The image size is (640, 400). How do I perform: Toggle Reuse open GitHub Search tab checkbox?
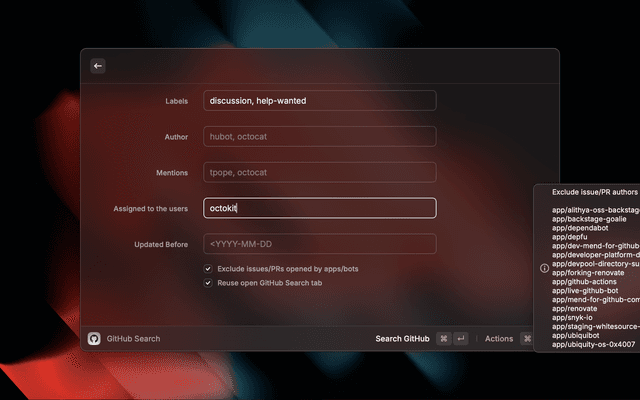click(x=208, y=283)
